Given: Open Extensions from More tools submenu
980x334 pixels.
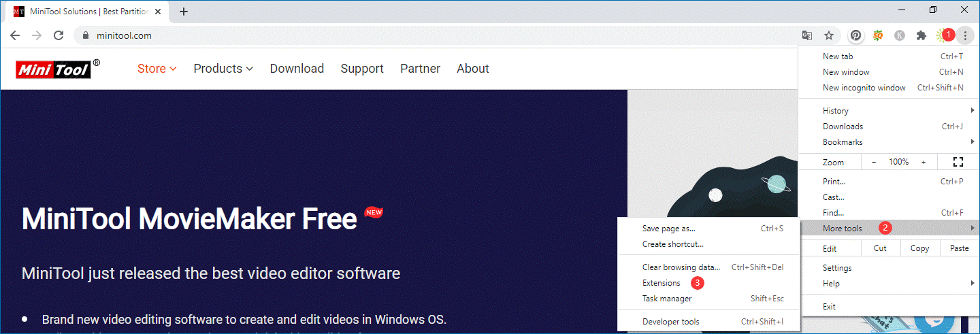Looking at the screenshot, I should pyautogui.click(x=708, y=283).
